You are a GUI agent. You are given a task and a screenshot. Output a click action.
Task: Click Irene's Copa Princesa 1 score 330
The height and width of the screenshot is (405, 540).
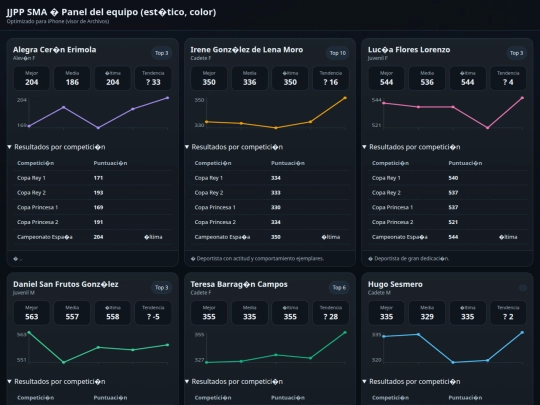tap(276, 207)
